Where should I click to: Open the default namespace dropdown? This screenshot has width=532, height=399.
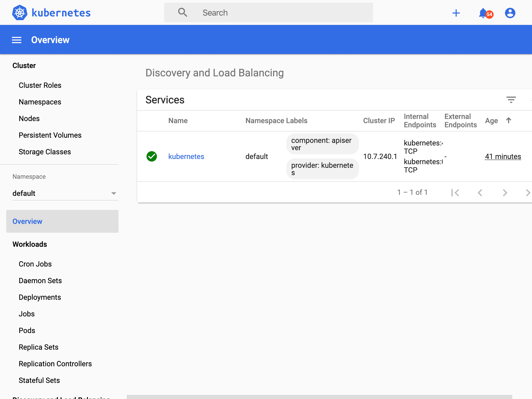65,193
